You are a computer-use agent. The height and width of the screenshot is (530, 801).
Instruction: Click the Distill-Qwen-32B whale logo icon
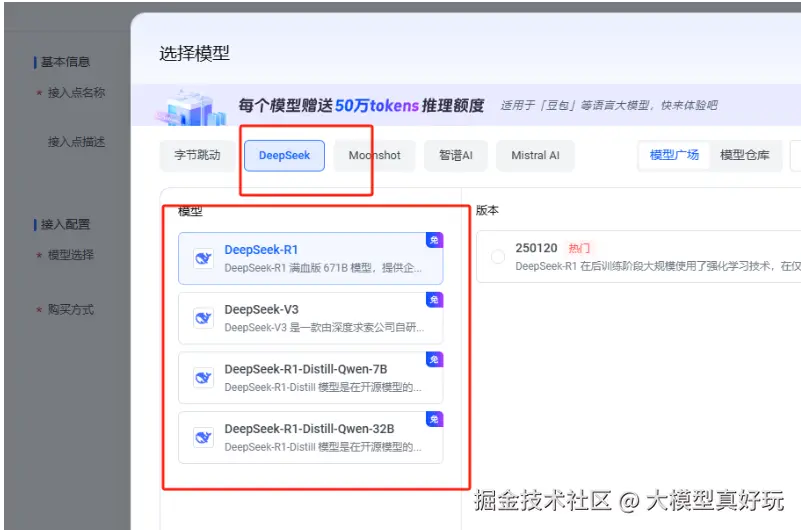[203, 438]
